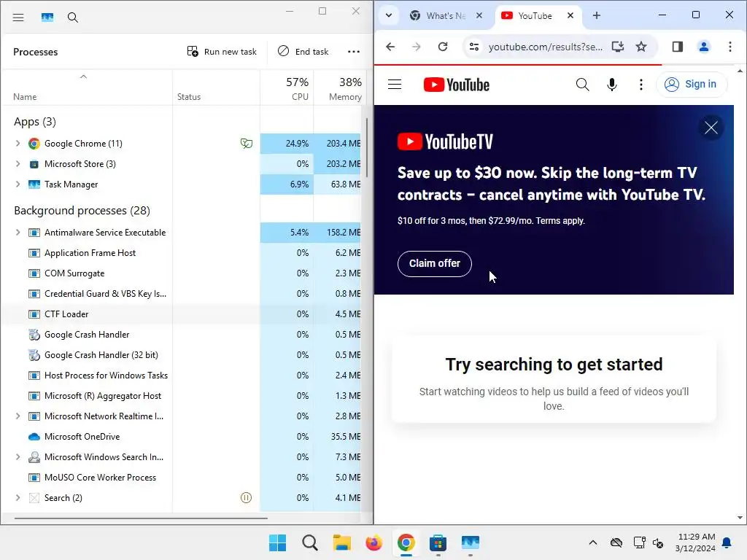The width and height of the screenshot is (747, 560).
Task: Dismiss the YouTube TV banner
Action: point(711,128)
